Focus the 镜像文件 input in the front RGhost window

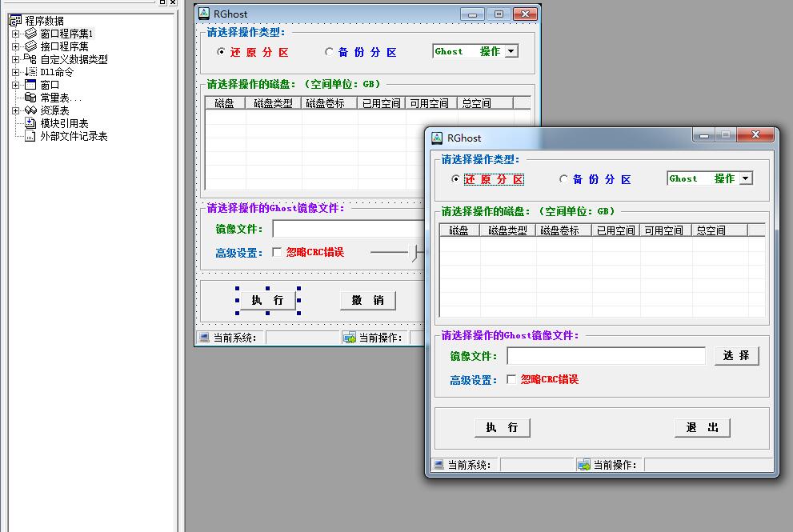pyautogui.click(x=606, y=355)
